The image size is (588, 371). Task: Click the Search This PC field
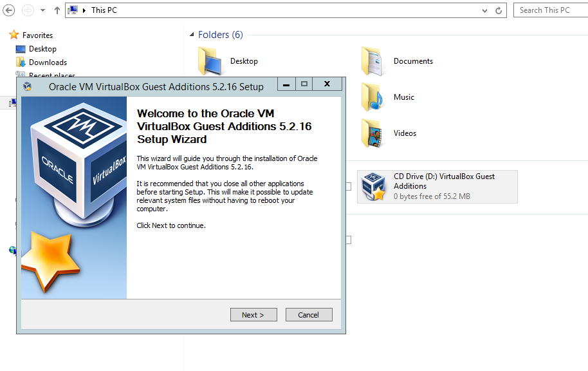point(551,10)
